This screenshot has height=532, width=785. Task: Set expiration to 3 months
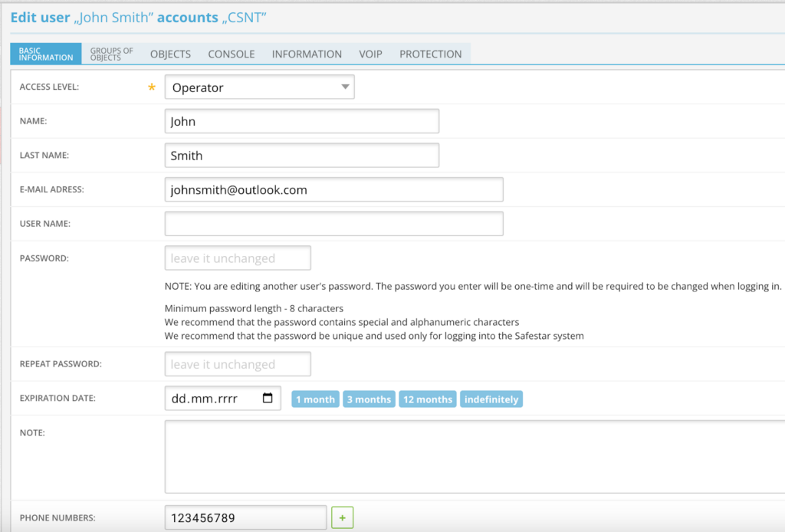369,399
